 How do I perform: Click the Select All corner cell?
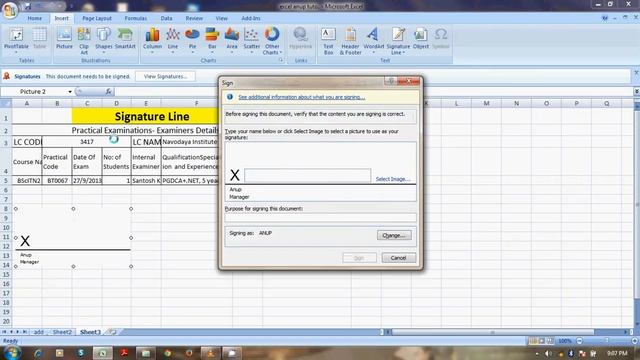point(6,104)
